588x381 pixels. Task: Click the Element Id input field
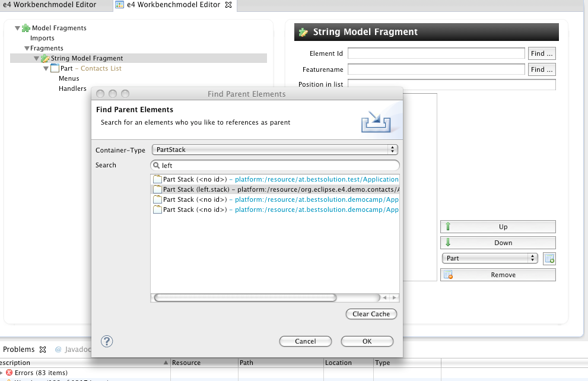click(x=436, y=53)
